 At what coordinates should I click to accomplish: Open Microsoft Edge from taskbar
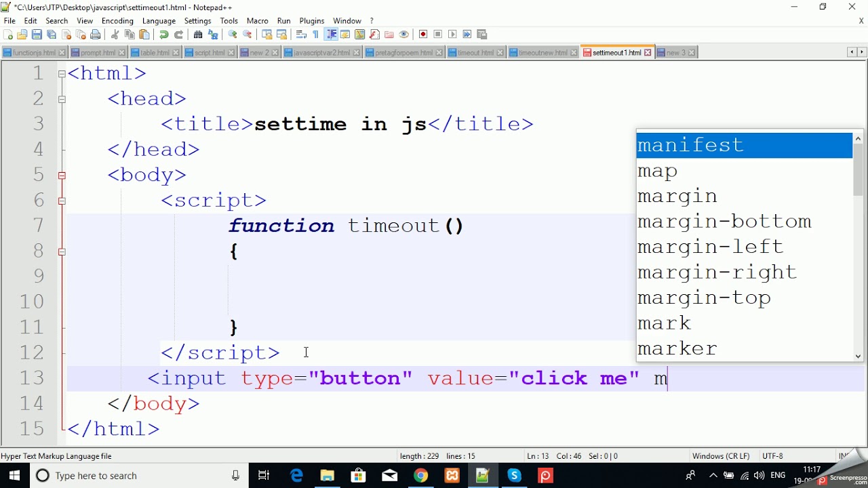pos(296,476)
